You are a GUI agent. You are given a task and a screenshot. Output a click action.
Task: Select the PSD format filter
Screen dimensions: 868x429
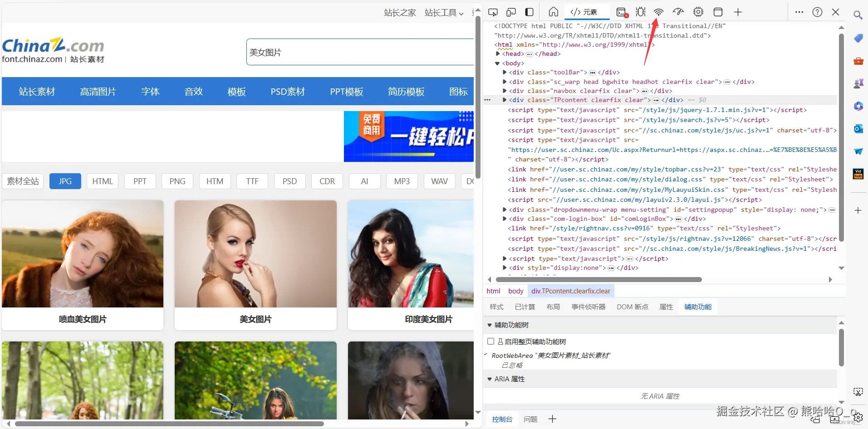click(x=289, y=181)
